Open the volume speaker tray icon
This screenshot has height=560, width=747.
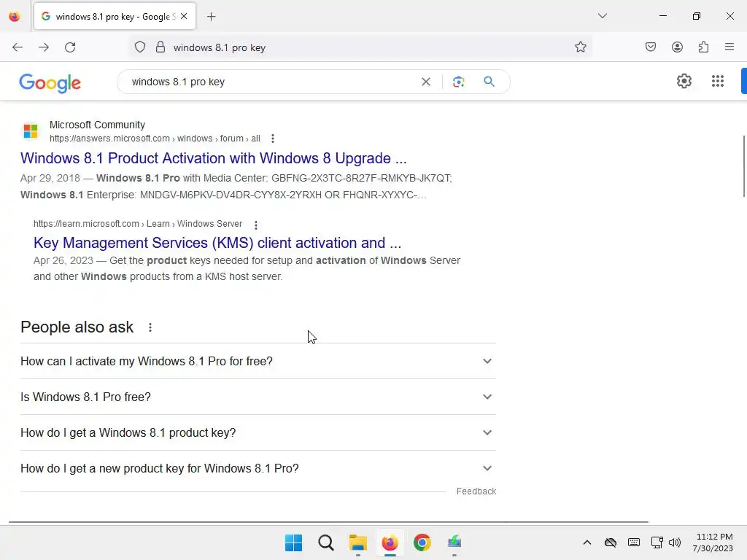tap(675, 542)
